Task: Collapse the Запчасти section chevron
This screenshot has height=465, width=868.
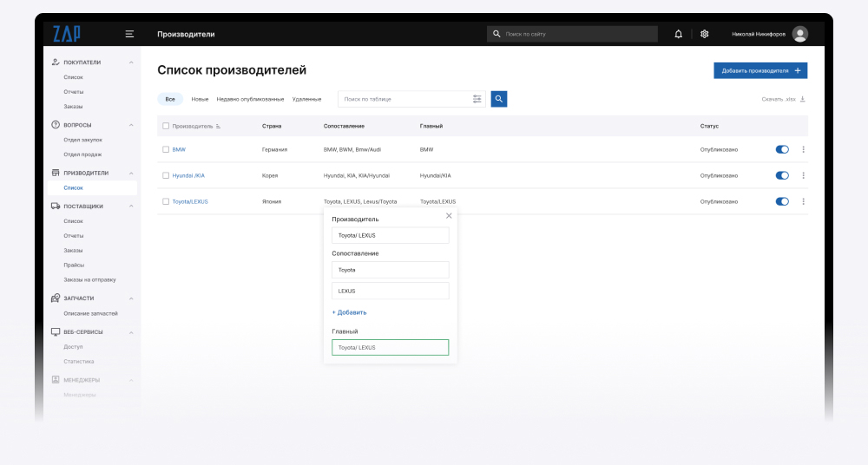Action: (131, 298)
